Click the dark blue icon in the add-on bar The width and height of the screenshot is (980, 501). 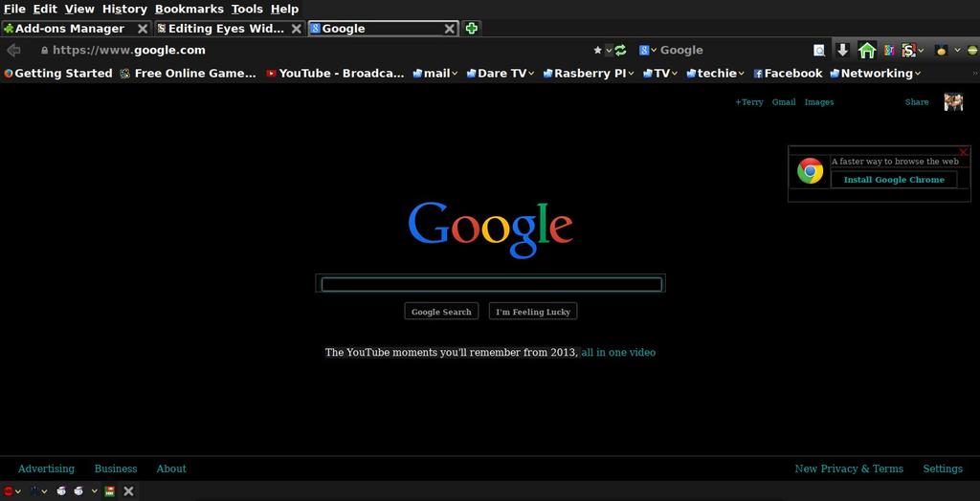(34, 491)
